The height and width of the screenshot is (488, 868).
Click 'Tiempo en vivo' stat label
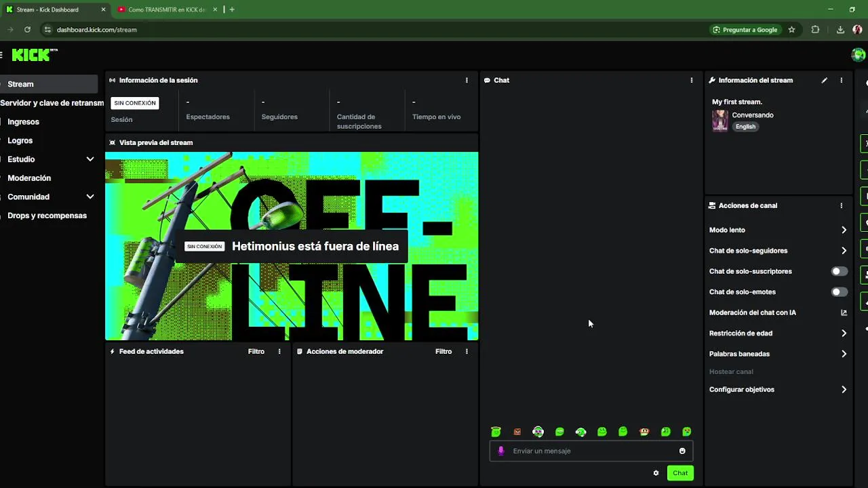click(437, 117)
